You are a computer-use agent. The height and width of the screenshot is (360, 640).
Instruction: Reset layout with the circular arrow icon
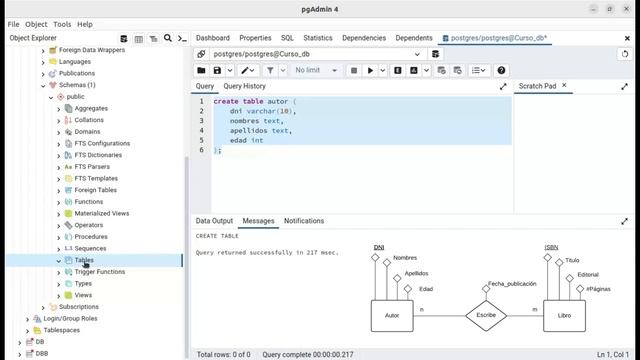tap(625, 54)
